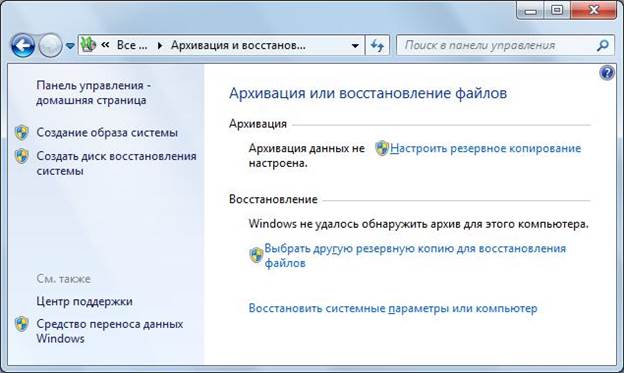Image resolution: width=624 pixels, height=373 pixels.
Task: Open Help with the blue question mark
Action: point(607,73)
